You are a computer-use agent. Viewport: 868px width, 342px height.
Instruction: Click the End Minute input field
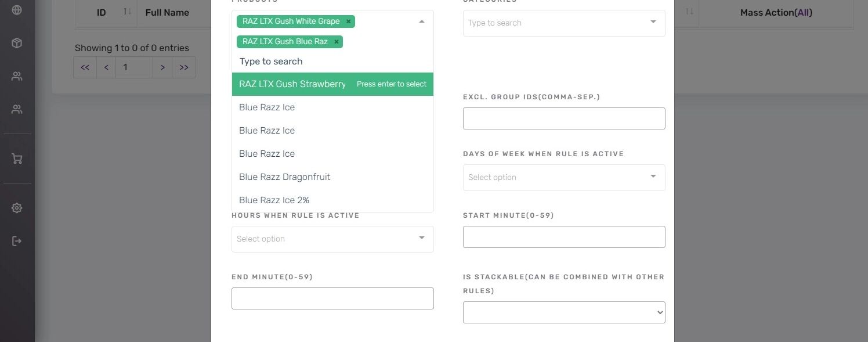pos(332,298)
